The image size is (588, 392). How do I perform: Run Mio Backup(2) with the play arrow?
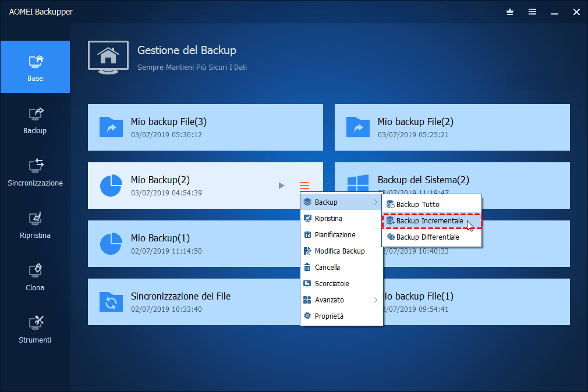(281, 186)
